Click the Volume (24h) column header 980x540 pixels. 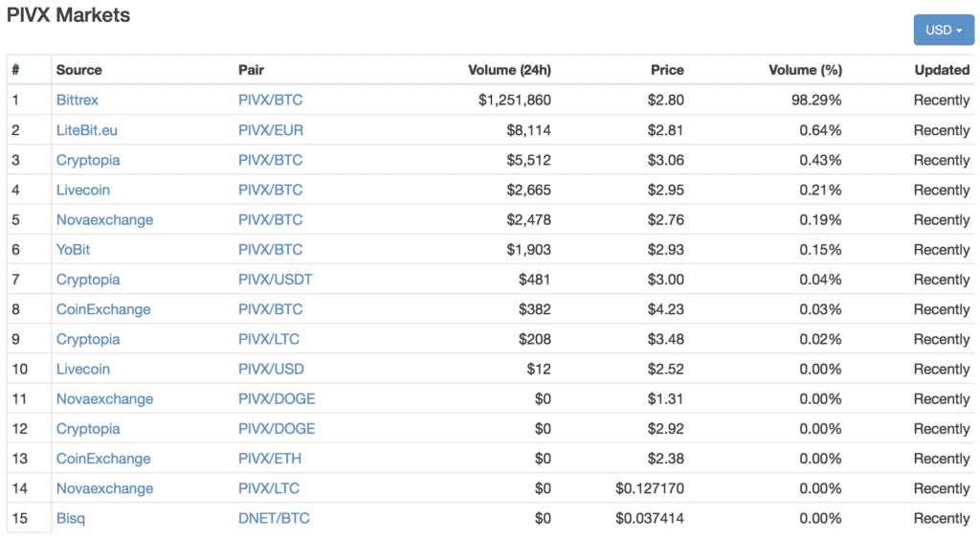click(x=509, y=70)
